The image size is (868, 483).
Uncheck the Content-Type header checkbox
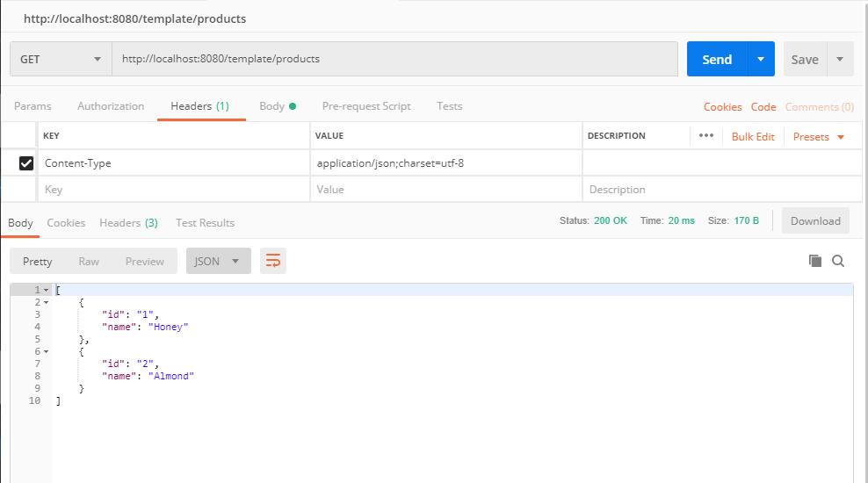[x=26, y=163]
